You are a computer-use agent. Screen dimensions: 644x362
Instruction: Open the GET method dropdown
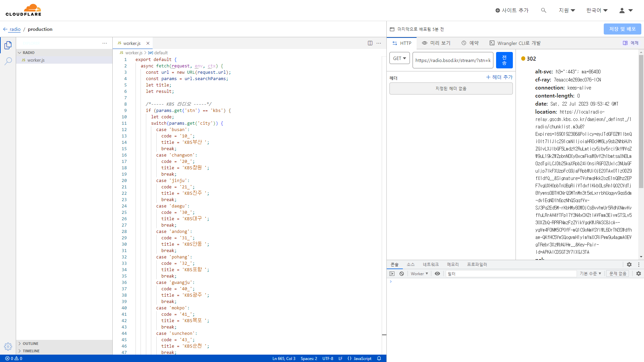point(399,58)
